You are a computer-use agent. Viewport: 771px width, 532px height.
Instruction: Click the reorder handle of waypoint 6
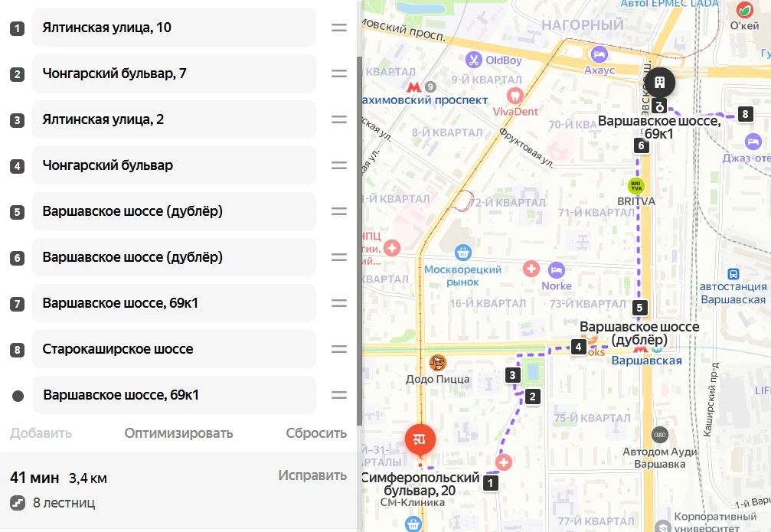tap(338, 257)
